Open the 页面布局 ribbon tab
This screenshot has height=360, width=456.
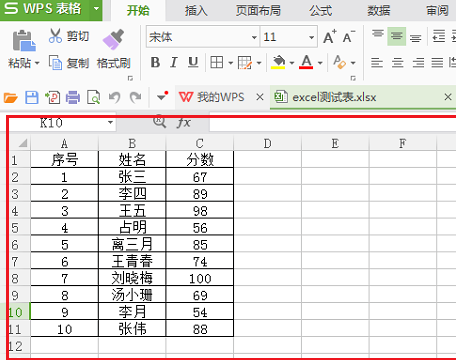point(258,11)
